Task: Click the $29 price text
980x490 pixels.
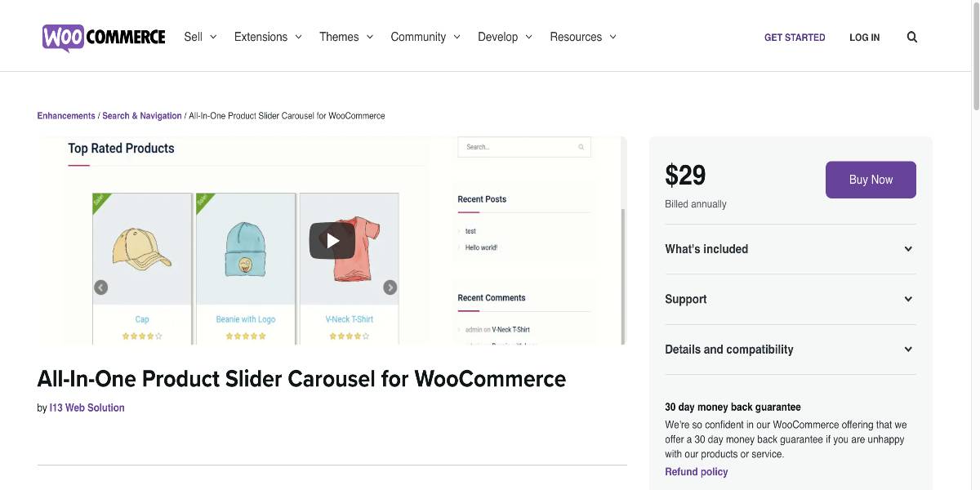Action: coord(685,176)
